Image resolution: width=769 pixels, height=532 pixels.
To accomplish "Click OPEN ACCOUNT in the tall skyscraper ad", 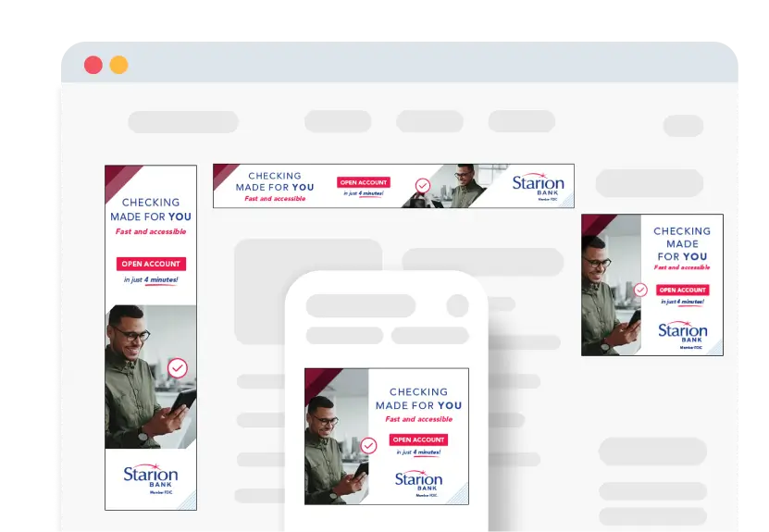I will tap(151, 264).
